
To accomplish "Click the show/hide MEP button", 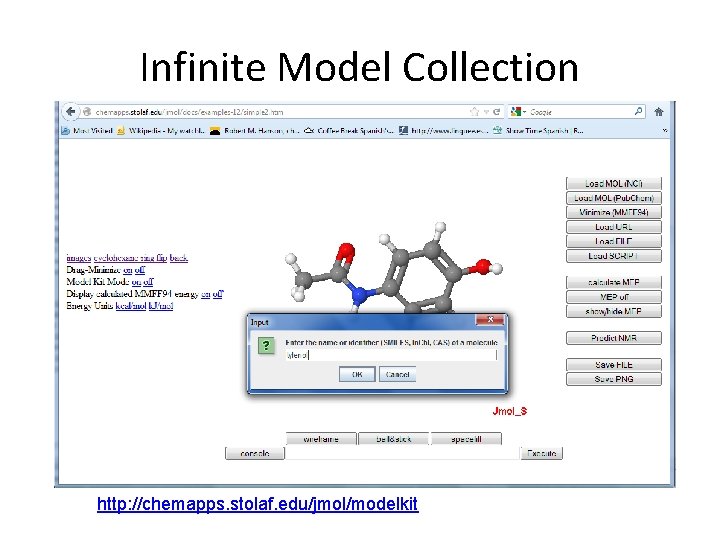I will pos(614,311).
